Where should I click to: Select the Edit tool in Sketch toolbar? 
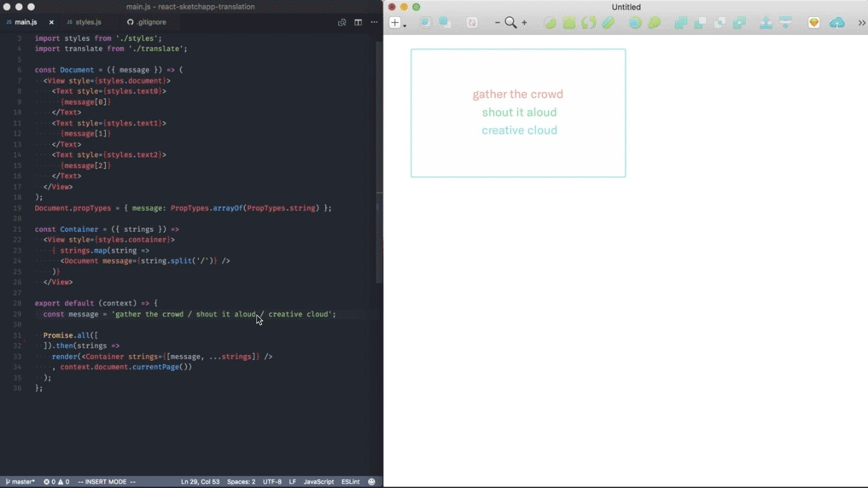tap(550, 23)
